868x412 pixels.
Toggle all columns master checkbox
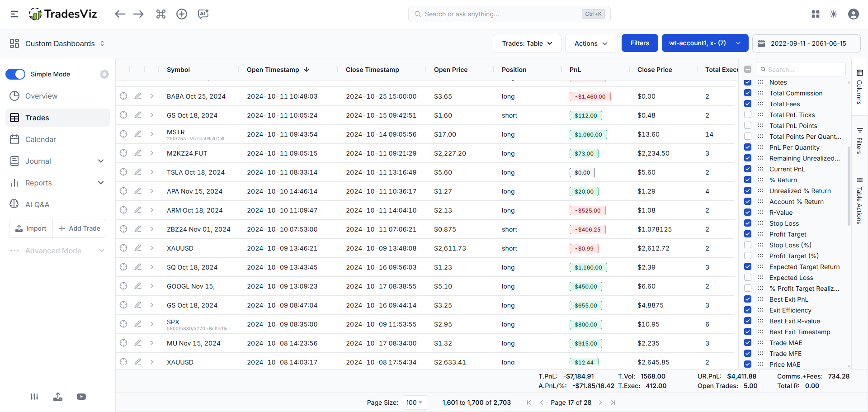pyautogui.click(x=748, y=69)
